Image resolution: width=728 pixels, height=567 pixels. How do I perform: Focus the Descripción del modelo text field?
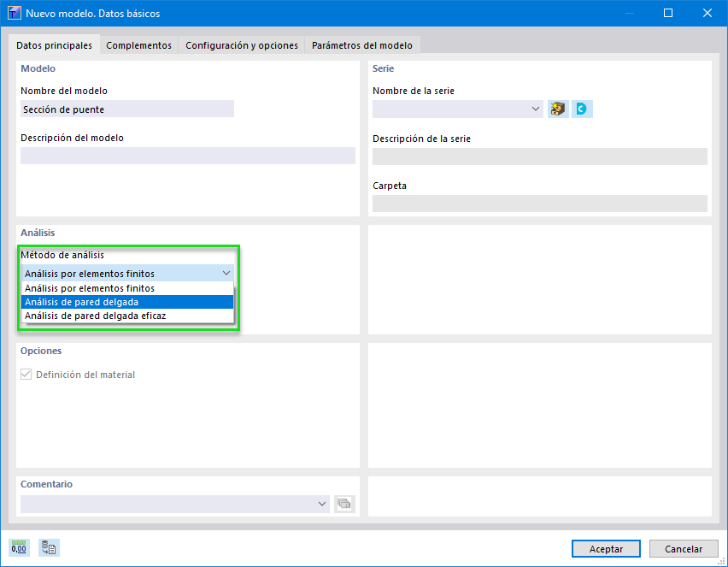click(x=187, y=156)
